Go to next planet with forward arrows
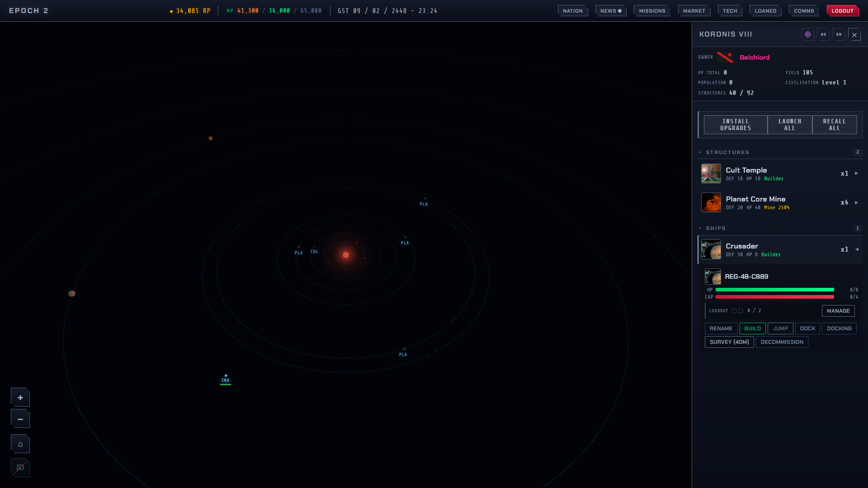This screenshot has width=868, height=488. pos(839,34)
